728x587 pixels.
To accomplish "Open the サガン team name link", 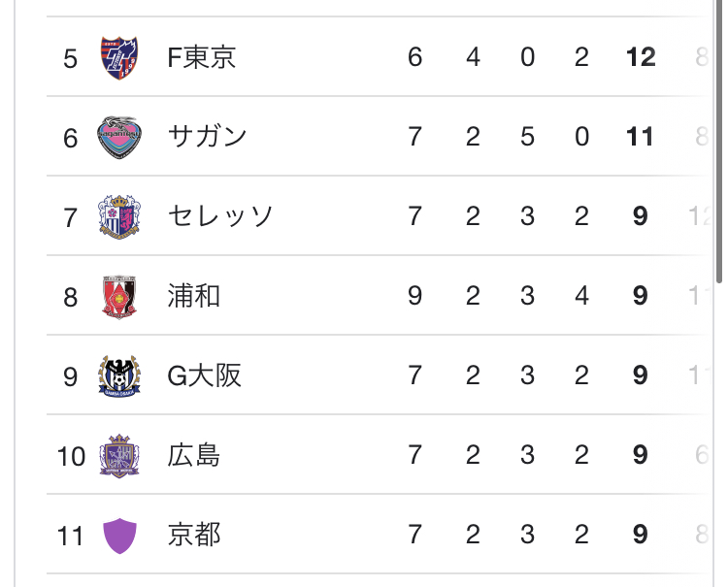I will (x=208, y=137).
